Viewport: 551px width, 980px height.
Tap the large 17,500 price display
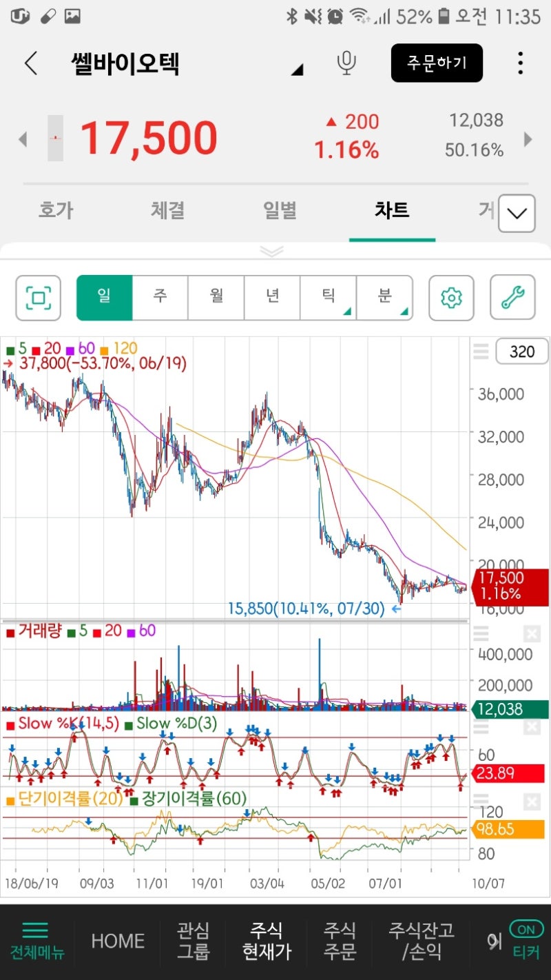click(x=149, y=138)
